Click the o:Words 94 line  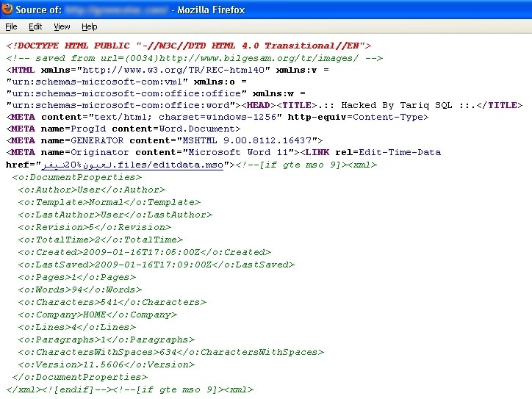click(x=80, y=290)
